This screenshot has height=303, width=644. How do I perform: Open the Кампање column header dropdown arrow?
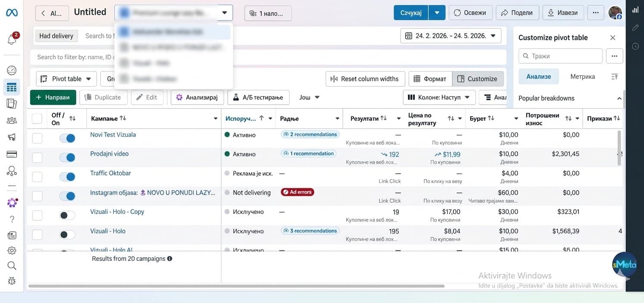tap(216, 118)
